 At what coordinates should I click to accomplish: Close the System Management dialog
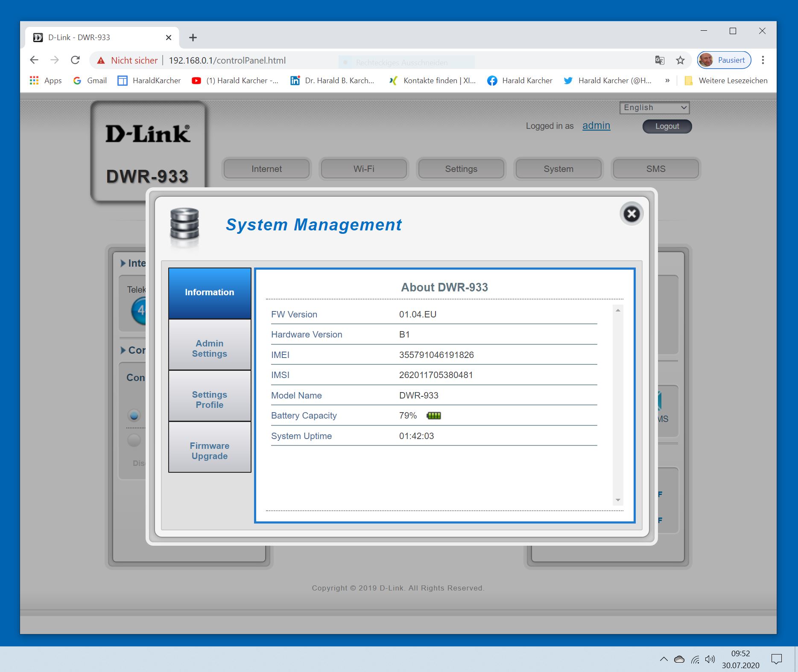pyautogui.click(x=631, y=214)
